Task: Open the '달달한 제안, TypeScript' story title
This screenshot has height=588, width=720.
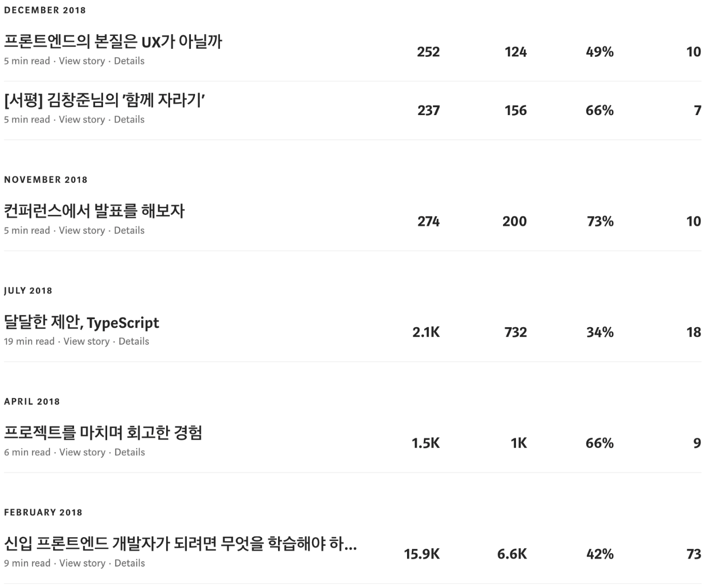Action: click(82, 322)
